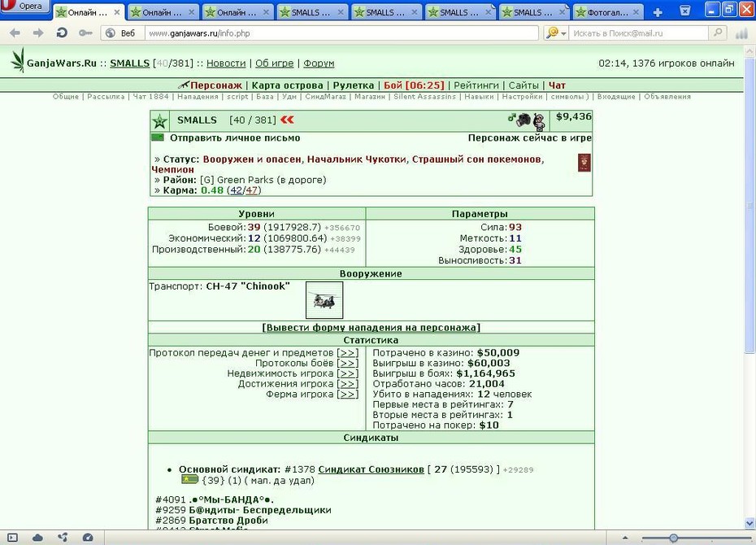Click the browser reload icon
The width and height of the screenshot is (756, 545).
[x=61, y=33]
